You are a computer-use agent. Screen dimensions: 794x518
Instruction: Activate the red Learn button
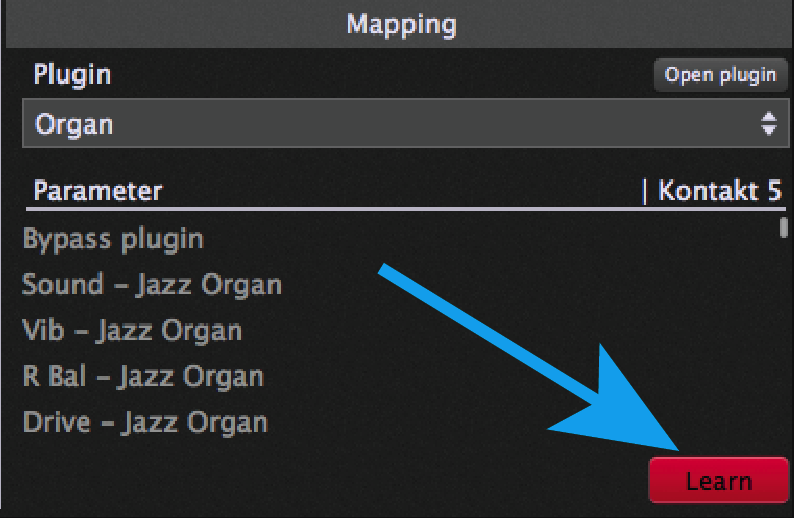(719, 480)
